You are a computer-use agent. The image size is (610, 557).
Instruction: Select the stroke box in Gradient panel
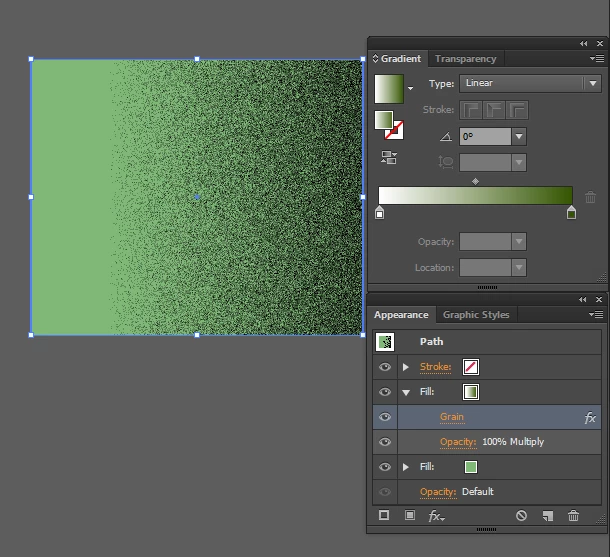395,131
